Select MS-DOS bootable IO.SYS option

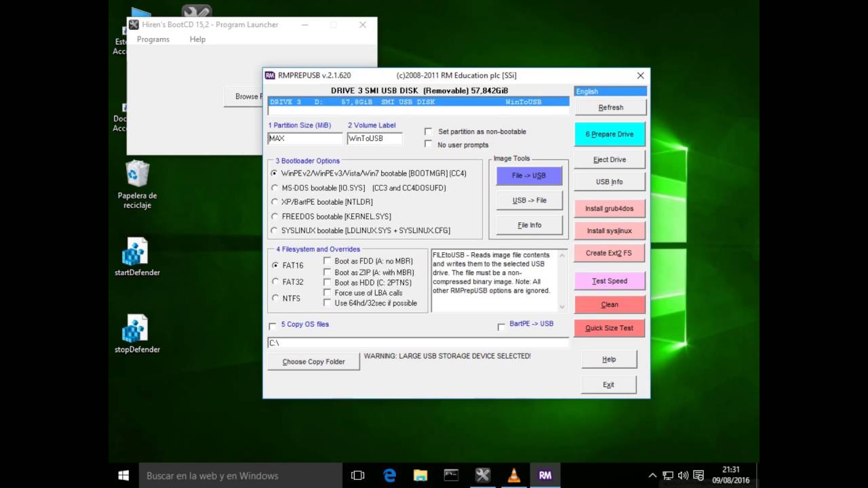[x=275, y=188]
